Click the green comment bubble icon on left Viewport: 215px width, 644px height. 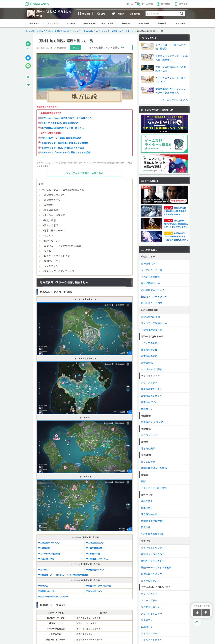28,44
